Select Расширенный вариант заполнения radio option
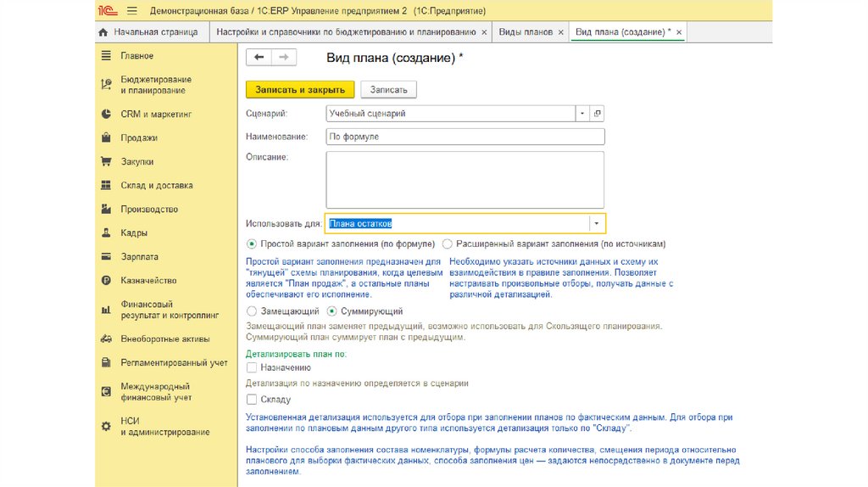868x487 pixels. pos(448,243)
